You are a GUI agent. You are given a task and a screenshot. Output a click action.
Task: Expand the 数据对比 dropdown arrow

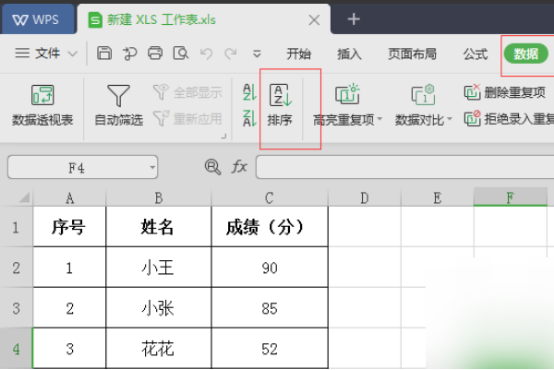pos(450,119)
